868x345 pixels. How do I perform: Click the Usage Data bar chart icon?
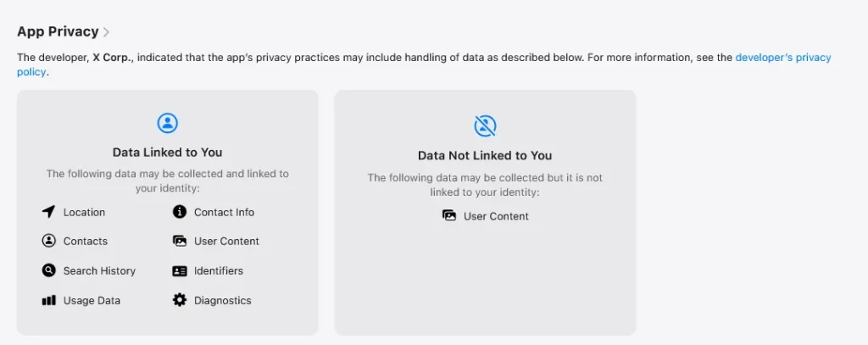coord(48,300)
